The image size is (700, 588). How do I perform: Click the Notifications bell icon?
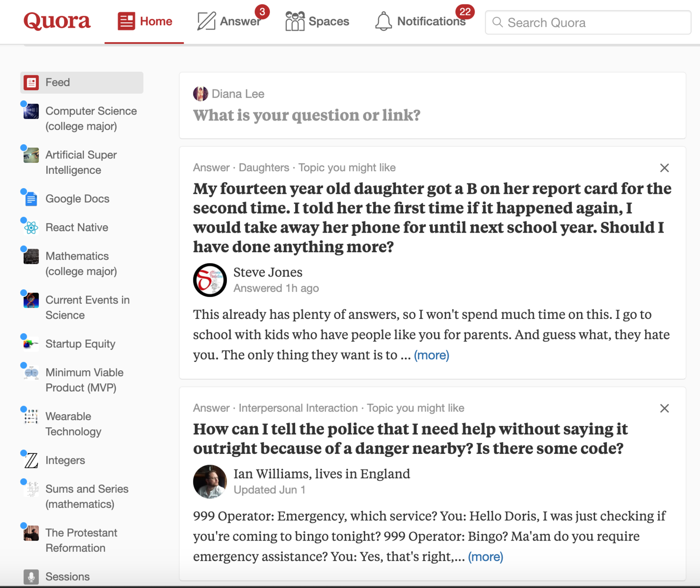384,21
